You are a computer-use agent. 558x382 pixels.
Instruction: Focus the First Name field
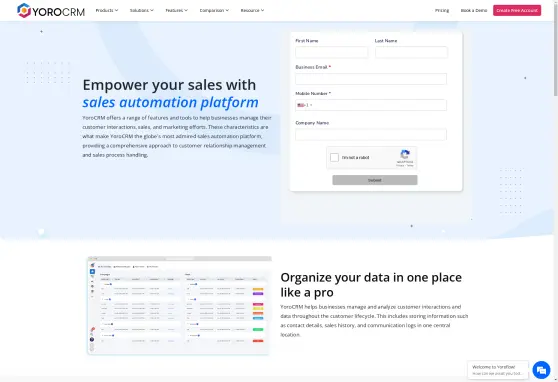pyautogui.click(x=332, y=52)
